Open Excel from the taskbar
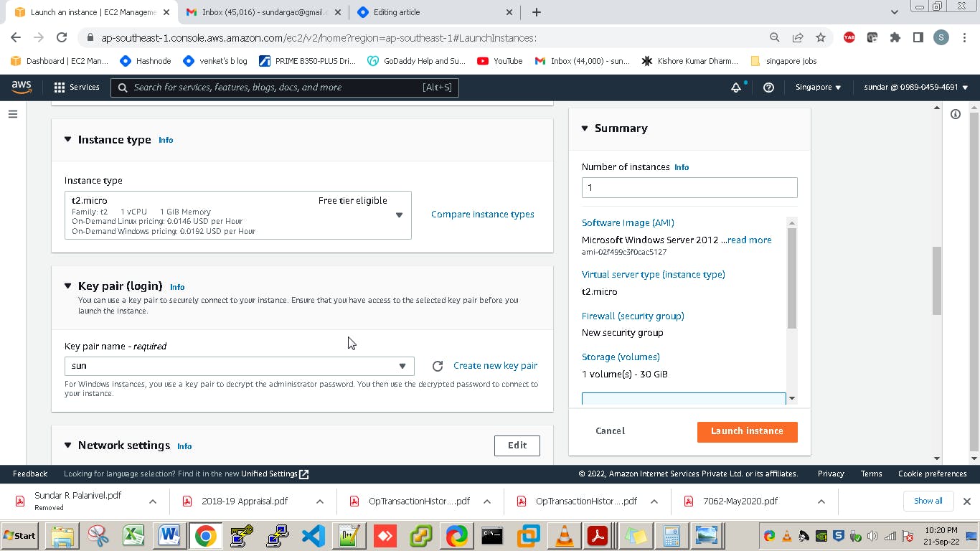 tap(133, 536)
